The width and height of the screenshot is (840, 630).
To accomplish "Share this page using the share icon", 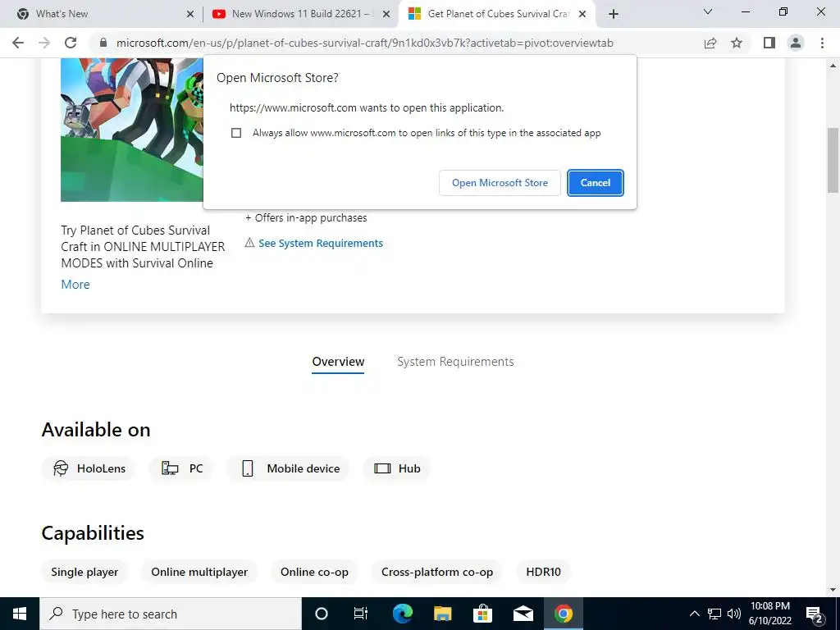I will tap(710, 43).
